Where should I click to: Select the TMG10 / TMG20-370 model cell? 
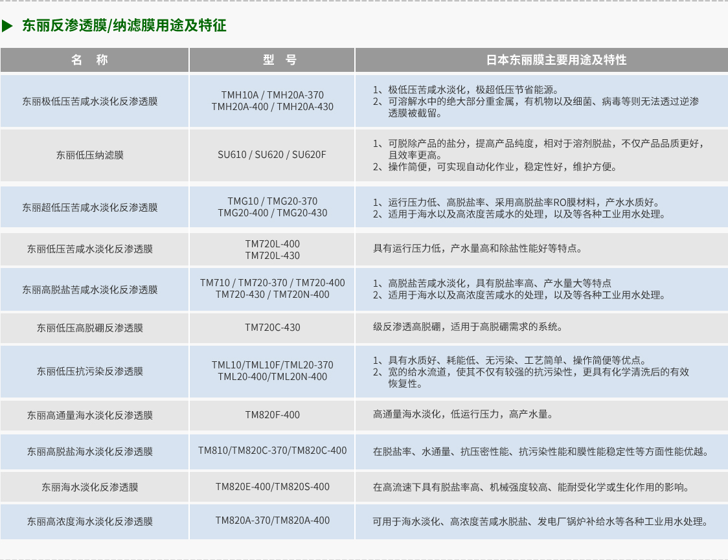pyautogui.click(x=272, y=207)
